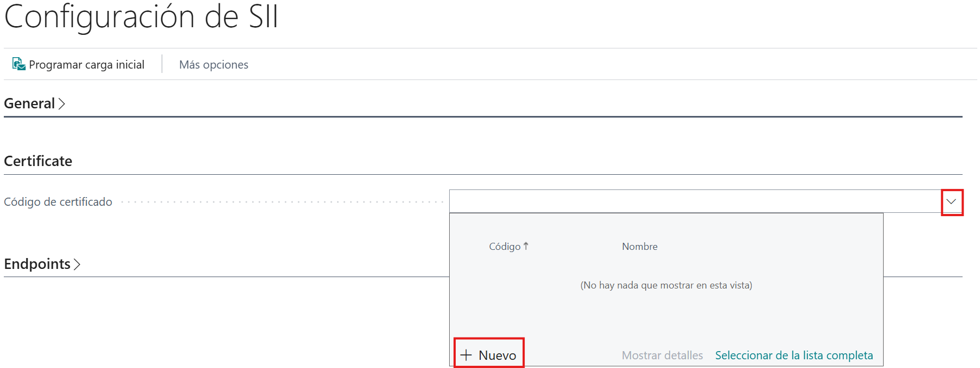Open the Más opciones menu

[x=213, y=65]
